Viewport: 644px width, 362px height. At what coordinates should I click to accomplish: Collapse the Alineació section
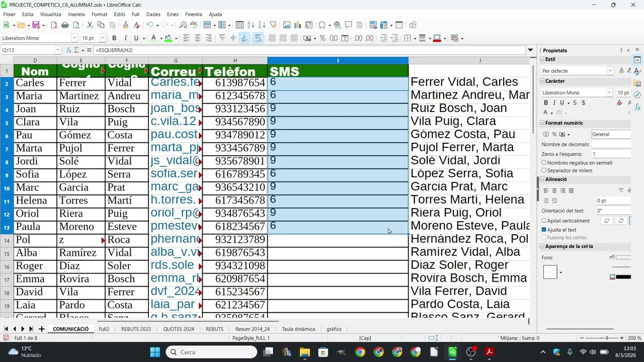542,179
